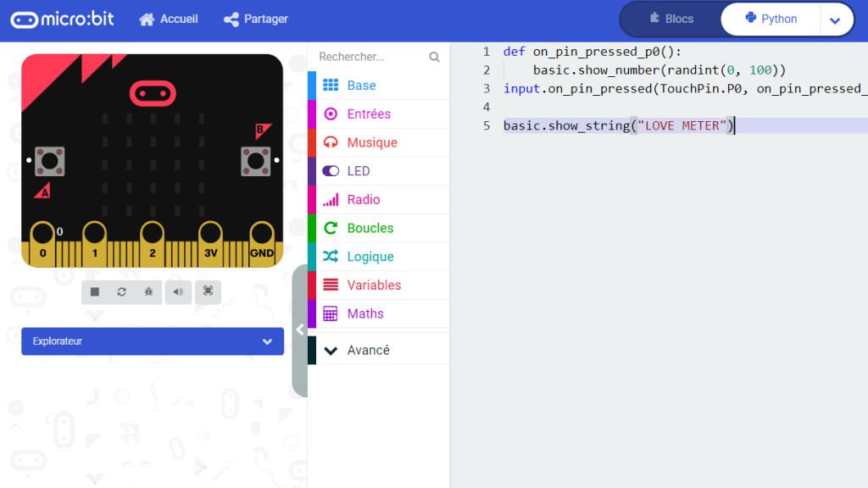Touch pin 0 on the simulator
This screenshot has width=868, height=488.
tap(43, 243)
